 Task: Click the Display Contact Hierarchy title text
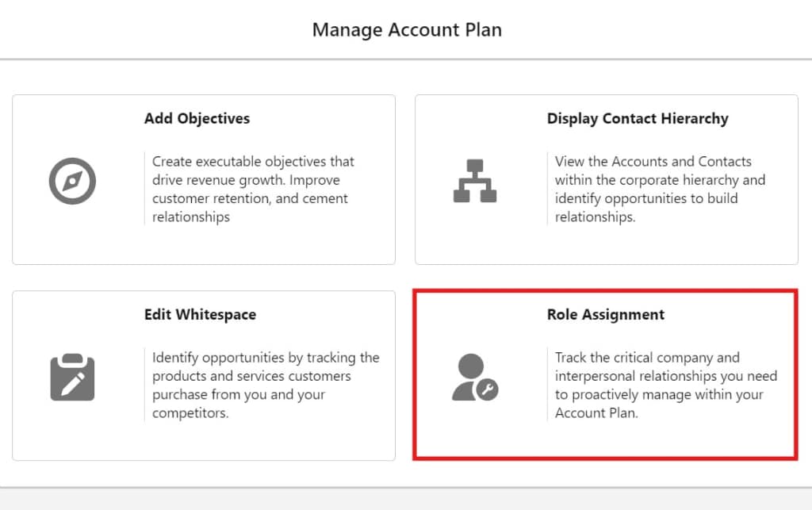pyautogui.click(x=638, y=118)
